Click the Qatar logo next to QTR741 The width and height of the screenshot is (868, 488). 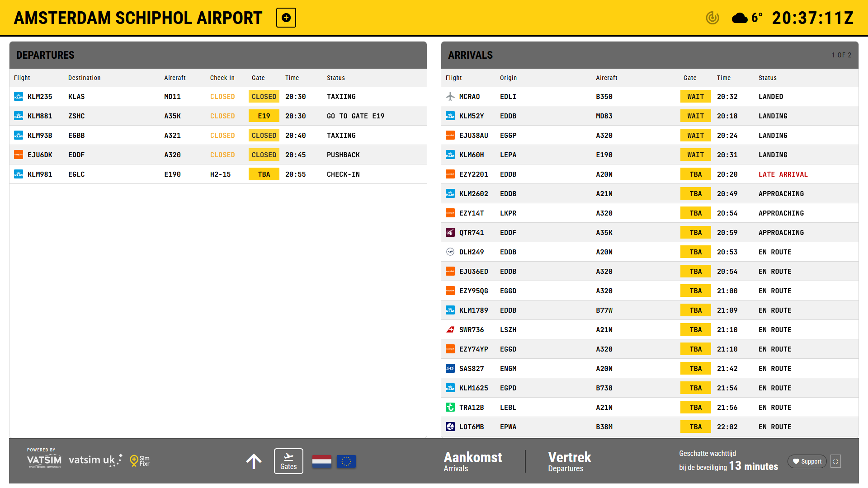click(x=450, y=233)
